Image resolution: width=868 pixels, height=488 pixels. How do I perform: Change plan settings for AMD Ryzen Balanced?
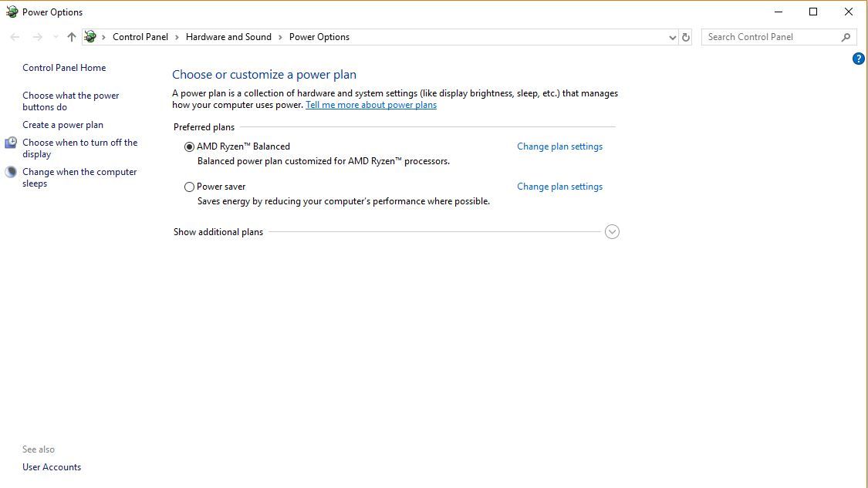coord(559,146)
